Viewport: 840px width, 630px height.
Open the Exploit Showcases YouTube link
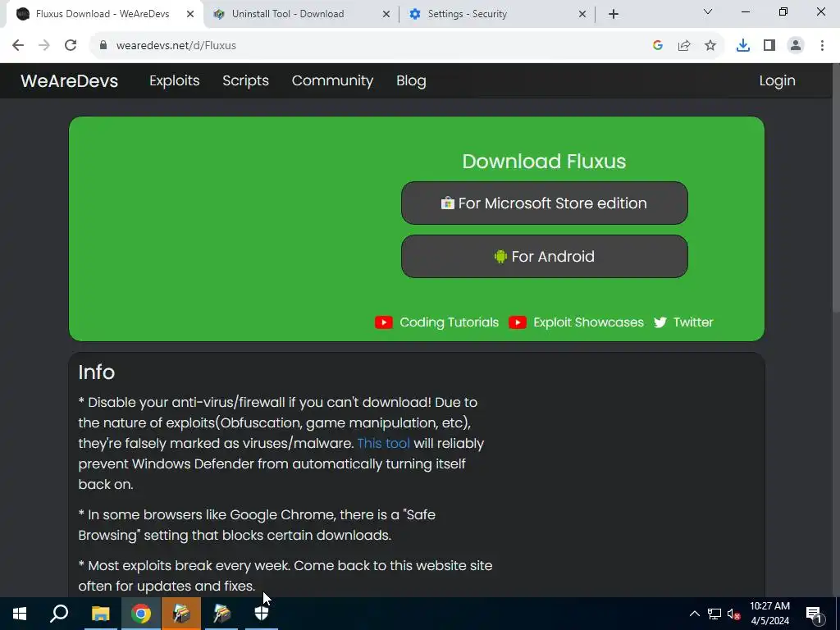(x=576, y=322)
